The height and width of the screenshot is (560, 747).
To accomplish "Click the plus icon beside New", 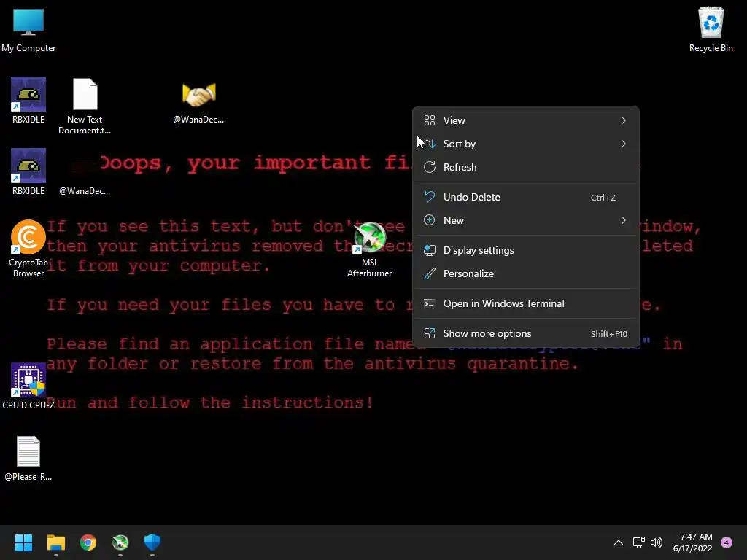I will [x=430, y=220].
